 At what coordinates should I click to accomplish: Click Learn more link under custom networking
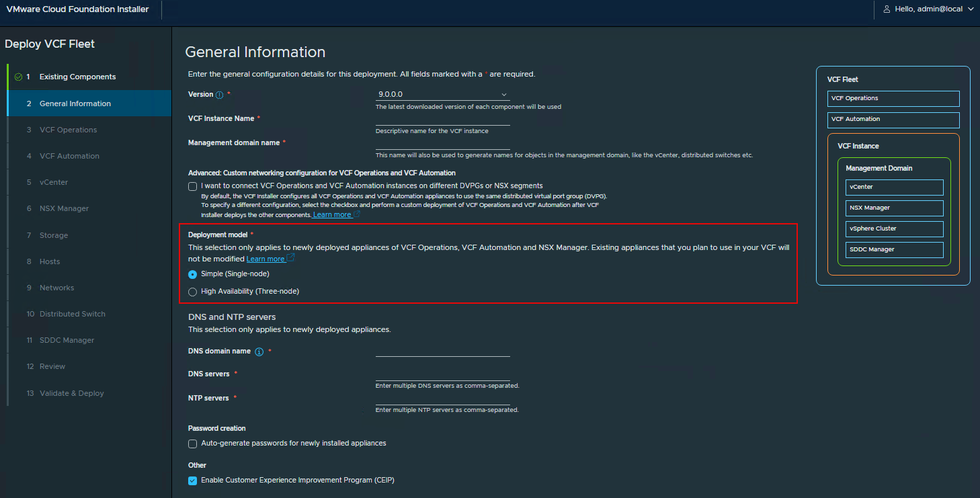[x=332, y=214]
